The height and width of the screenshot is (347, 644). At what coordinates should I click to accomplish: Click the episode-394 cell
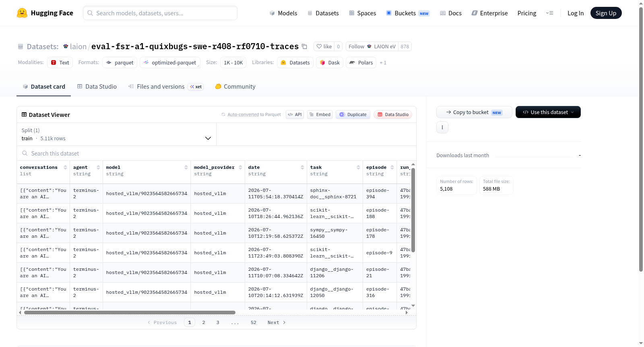coord(380,193)
